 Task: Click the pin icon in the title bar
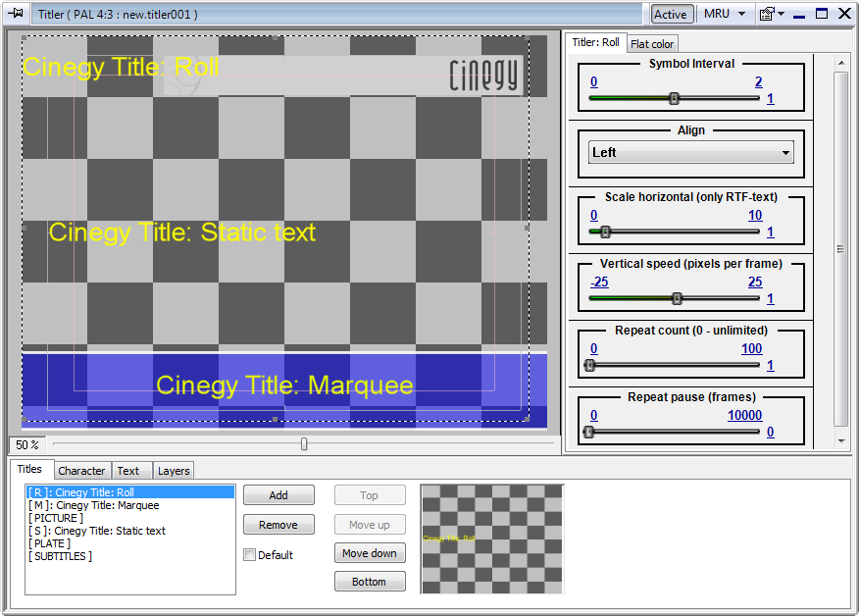click(x=16, y=13)
